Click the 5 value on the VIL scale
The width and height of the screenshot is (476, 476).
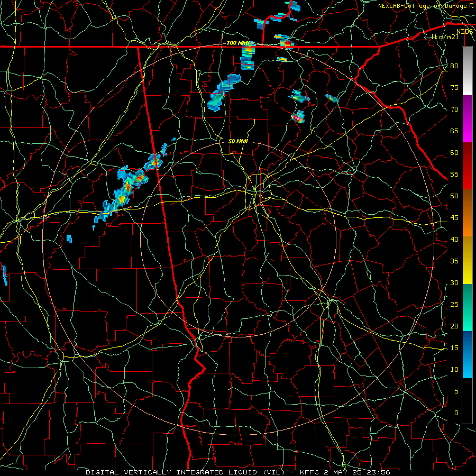pos(456,391)
